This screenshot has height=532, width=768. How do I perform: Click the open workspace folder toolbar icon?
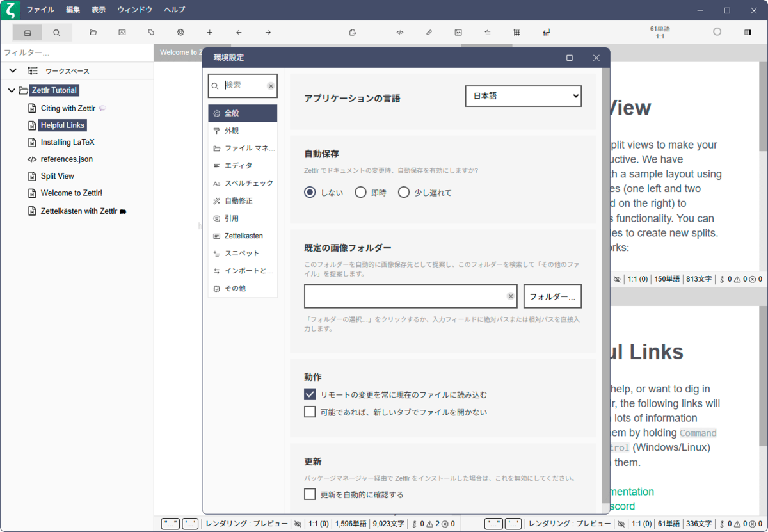tap(93, 33)
